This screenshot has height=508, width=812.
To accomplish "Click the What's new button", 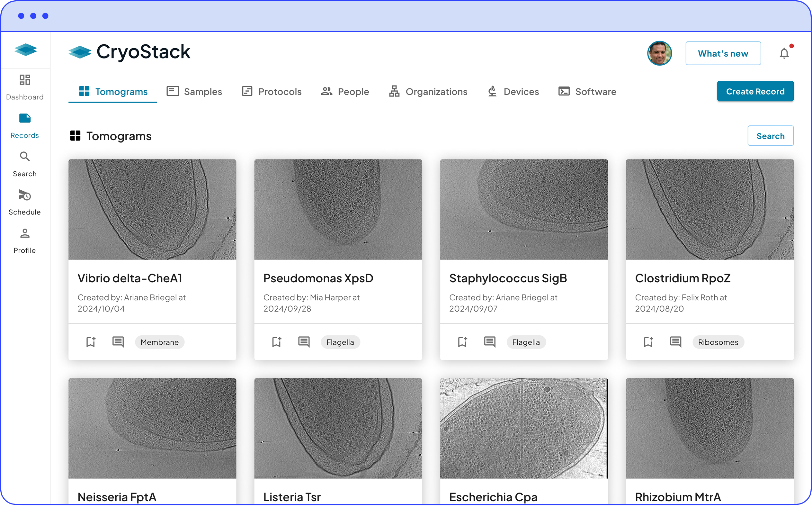I will [723, 53].
